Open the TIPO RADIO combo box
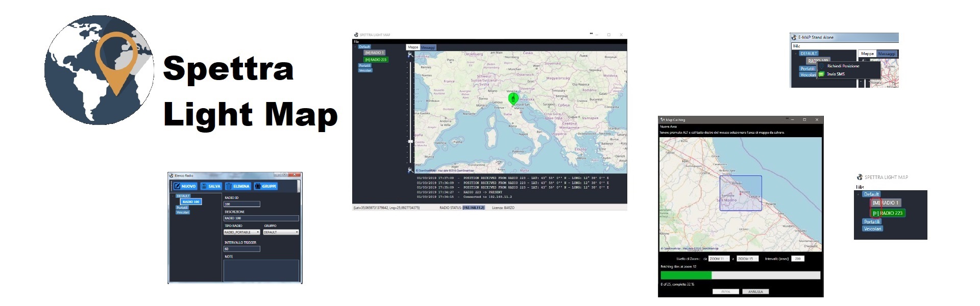The image size is (980, 306). click(242, 232)
